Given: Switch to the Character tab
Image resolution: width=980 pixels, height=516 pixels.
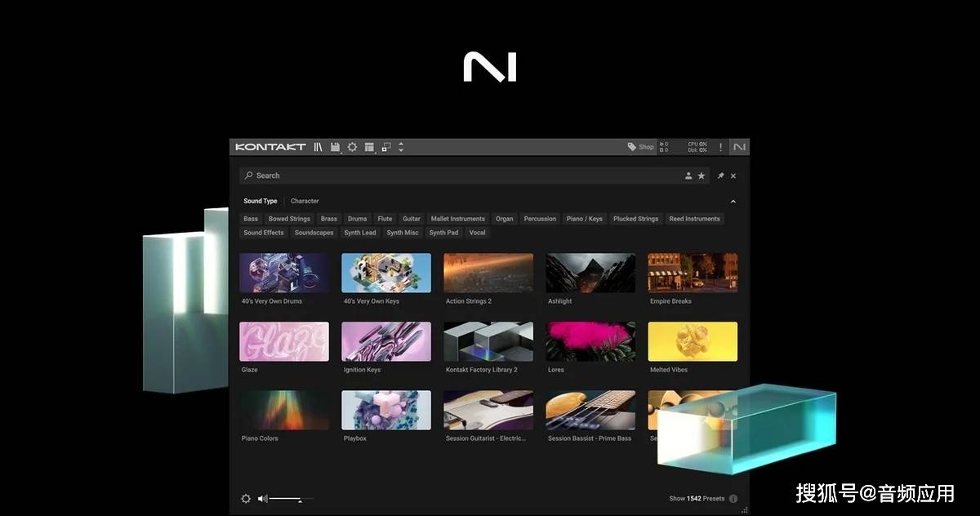Looking at the screenshot, I should pyautogui.click(x=305, y=201).
